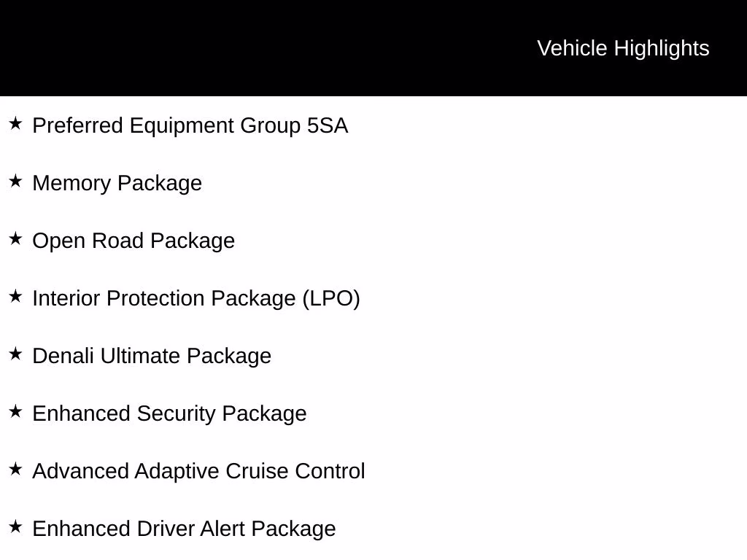
Task: Click the star beside Preferred Equipment Group 5SA
Action: 15,123
